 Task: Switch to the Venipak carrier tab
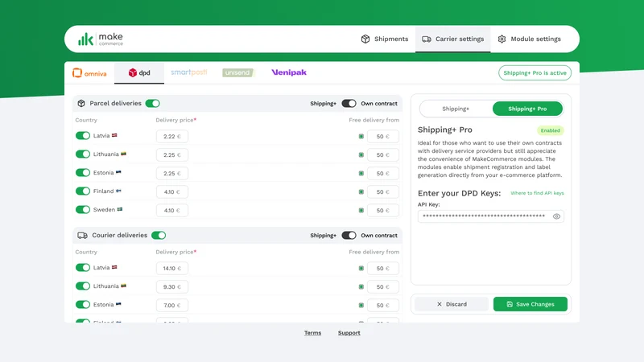(289, 72)
